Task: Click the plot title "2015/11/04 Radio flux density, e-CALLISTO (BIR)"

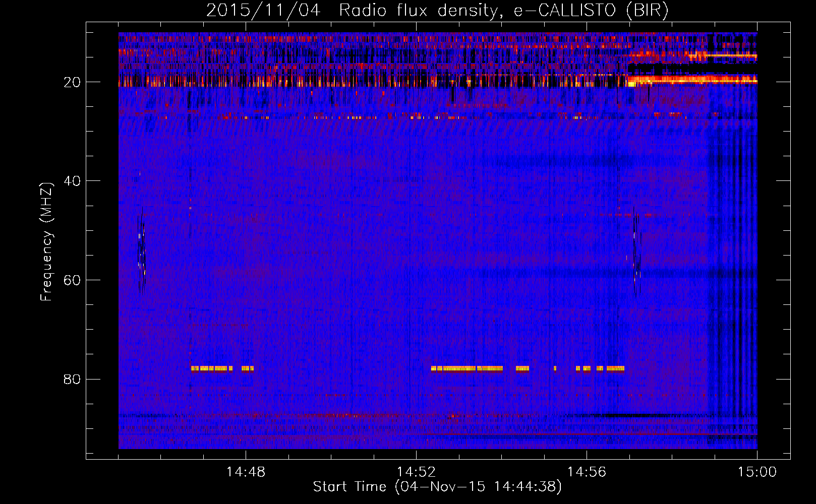Action: (x=437, y=10)
